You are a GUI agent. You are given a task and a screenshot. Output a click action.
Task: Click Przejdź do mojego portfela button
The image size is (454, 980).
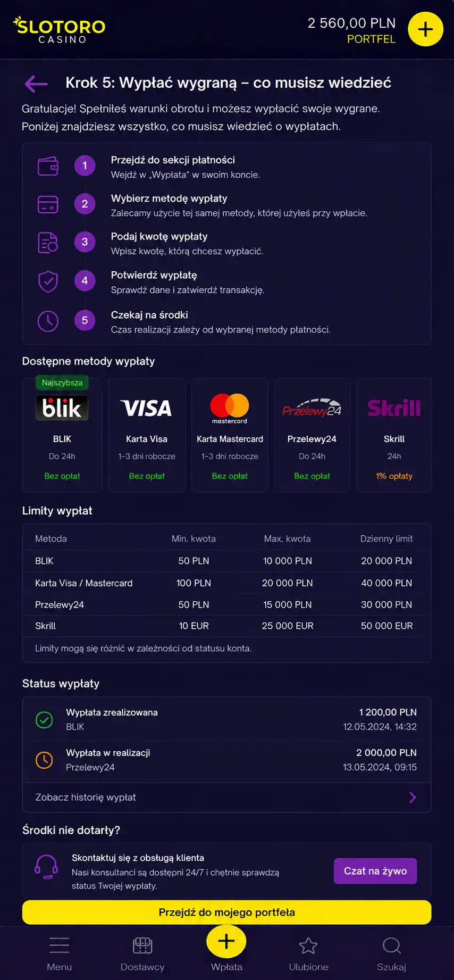click(x=226, y=912)
